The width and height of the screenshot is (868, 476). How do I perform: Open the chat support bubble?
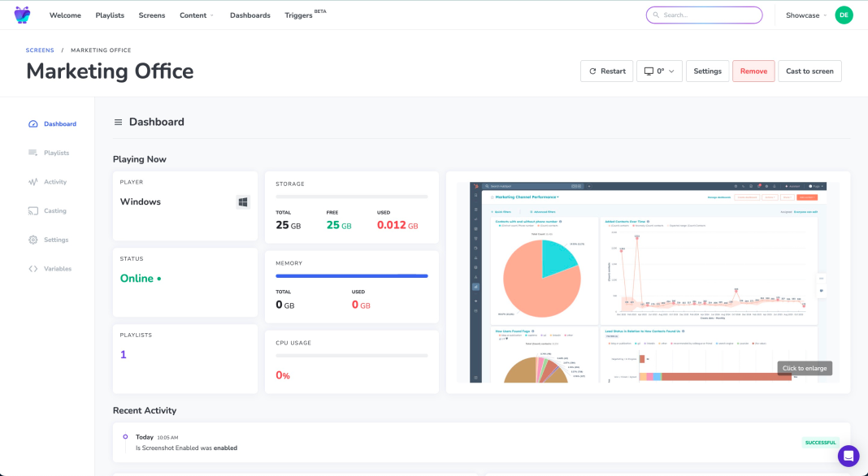click(848, 456)
